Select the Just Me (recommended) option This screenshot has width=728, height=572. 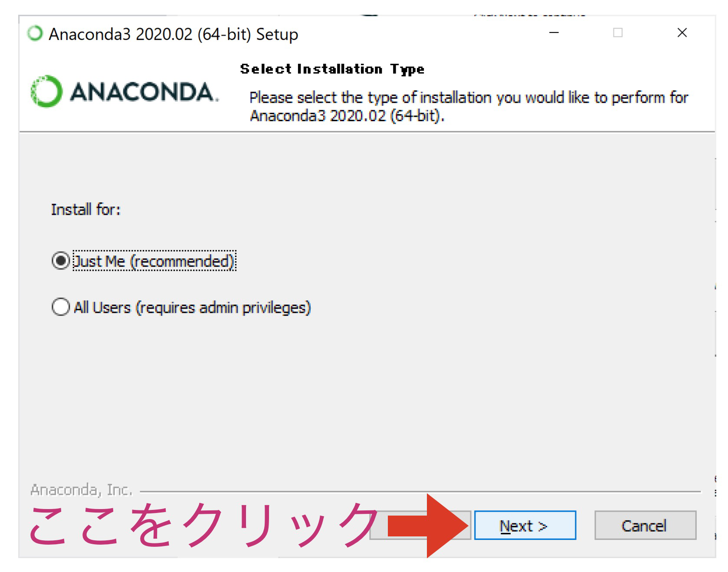(x=60, y=260)
